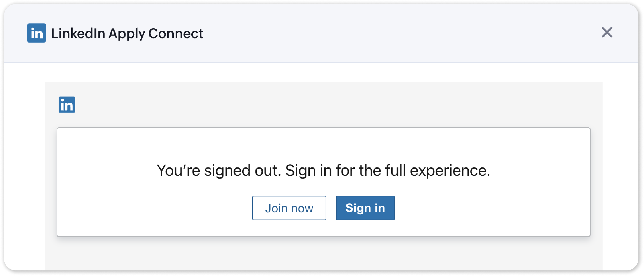Click the LinkedIn logo in the dialog header
The height and width of the screenshot is (276, 644).
point(36,33)
